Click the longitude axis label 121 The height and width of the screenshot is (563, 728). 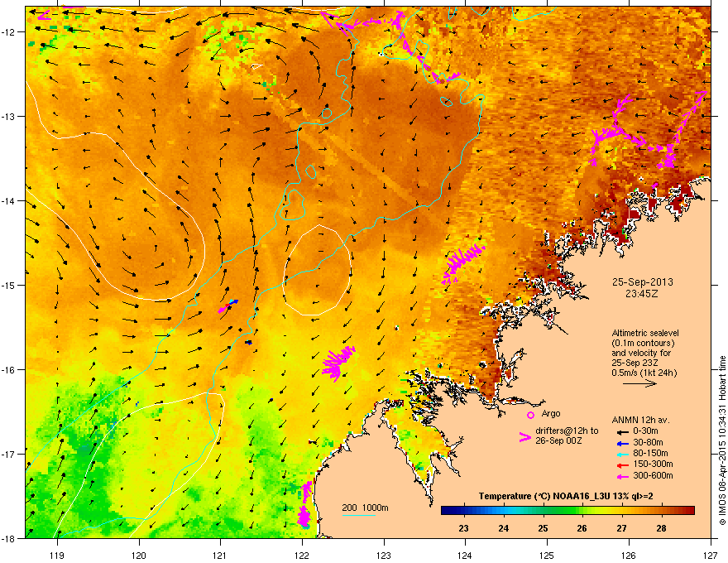coord(220,555)
